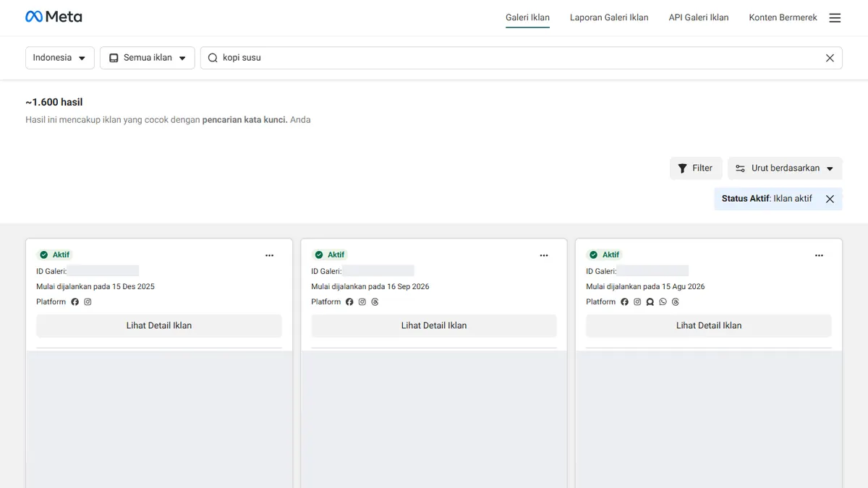The image size is (868, 488).
Task: Click 'Mulai dijalankan pada 15 Agu 2026' text
Action: click(x=645, y=286)
